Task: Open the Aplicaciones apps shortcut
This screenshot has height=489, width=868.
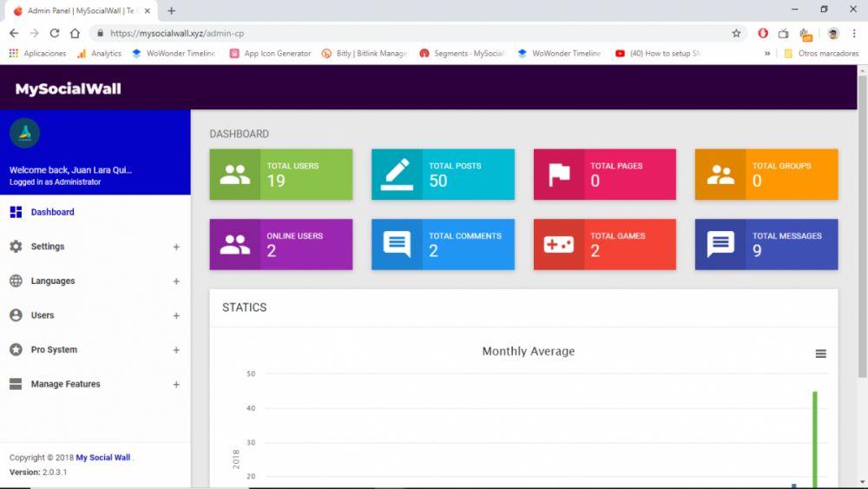Action: 37,53
